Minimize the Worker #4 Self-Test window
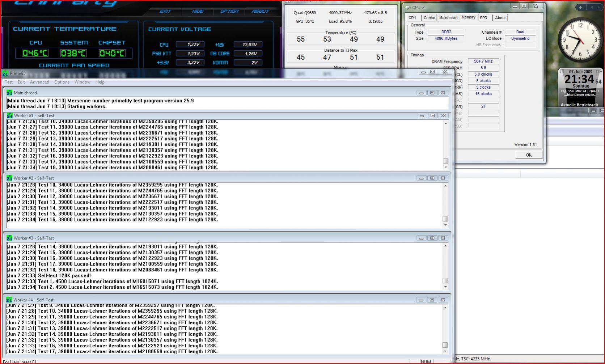605x364 pixels. click(x=421, y=300)
